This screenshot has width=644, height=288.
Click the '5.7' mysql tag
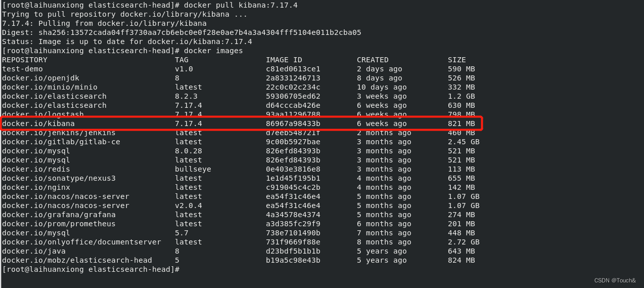coord(181,233)
